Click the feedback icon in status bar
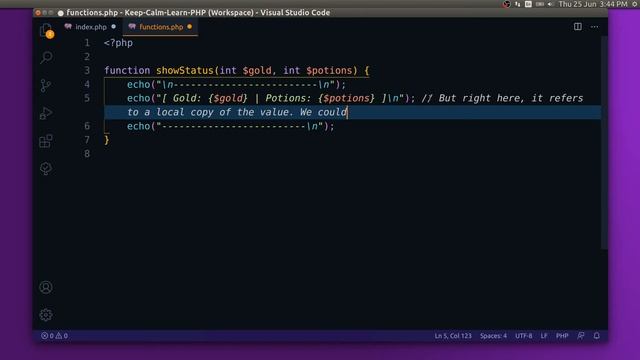This screenshot has width=640, height=360. point(581,336)
